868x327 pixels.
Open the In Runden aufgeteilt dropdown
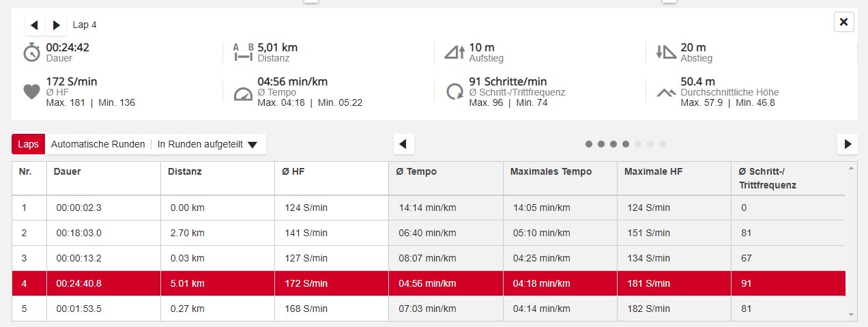pos(207,144)
